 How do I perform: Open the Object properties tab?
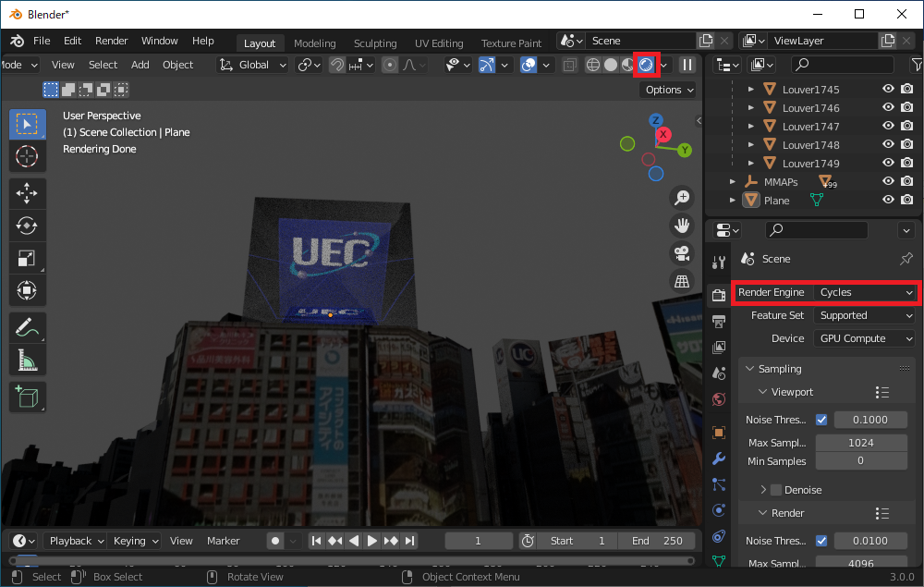click(718, 432)
